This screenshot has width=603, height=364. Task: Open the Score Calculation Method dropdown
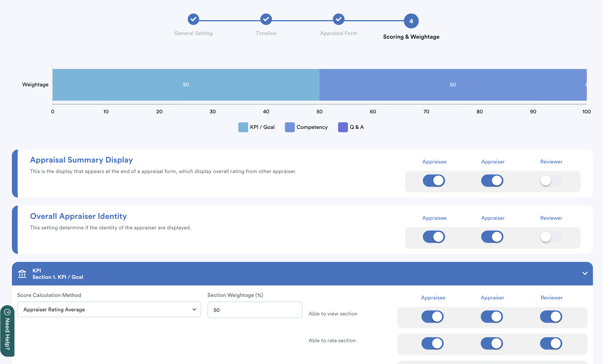pos(109,310)
